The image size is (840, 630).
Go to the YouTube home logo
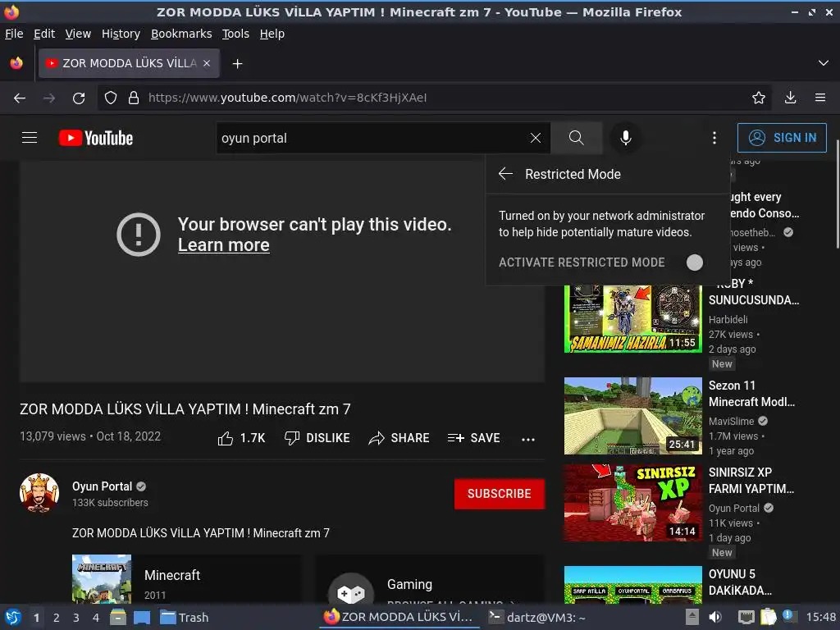click(x=96, y=138)
